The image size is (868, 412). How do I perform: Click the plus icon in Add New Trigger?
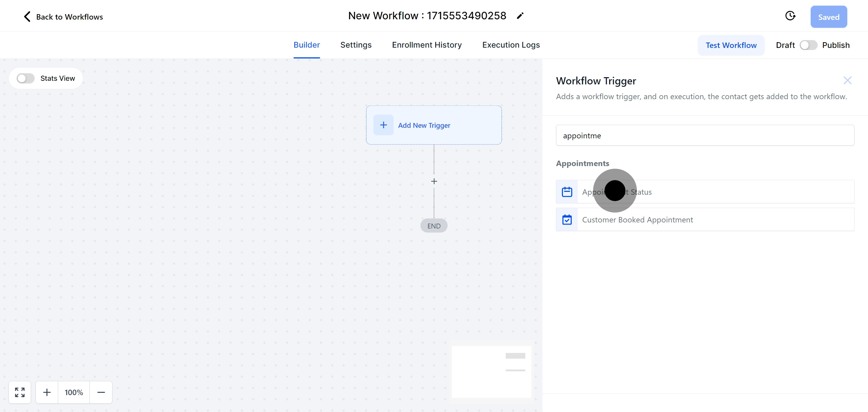[x=383, y=125]
